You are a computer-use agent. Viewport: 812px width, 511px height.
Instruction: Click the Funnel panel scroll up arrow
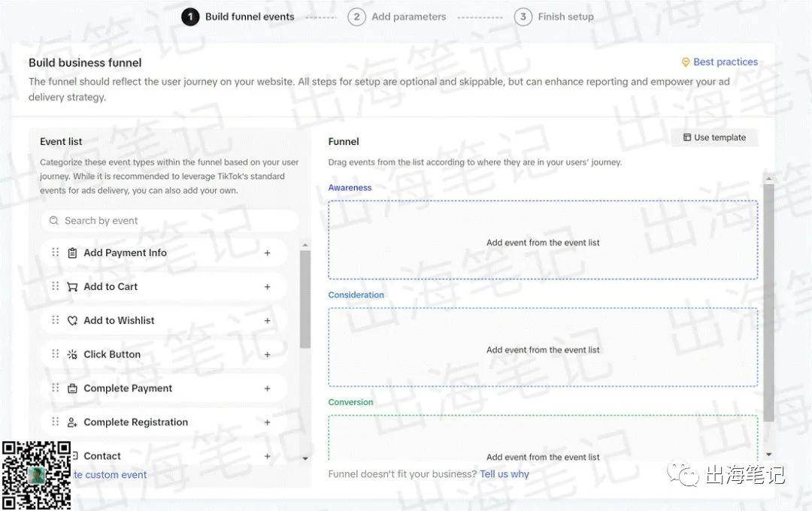[768, 178]
